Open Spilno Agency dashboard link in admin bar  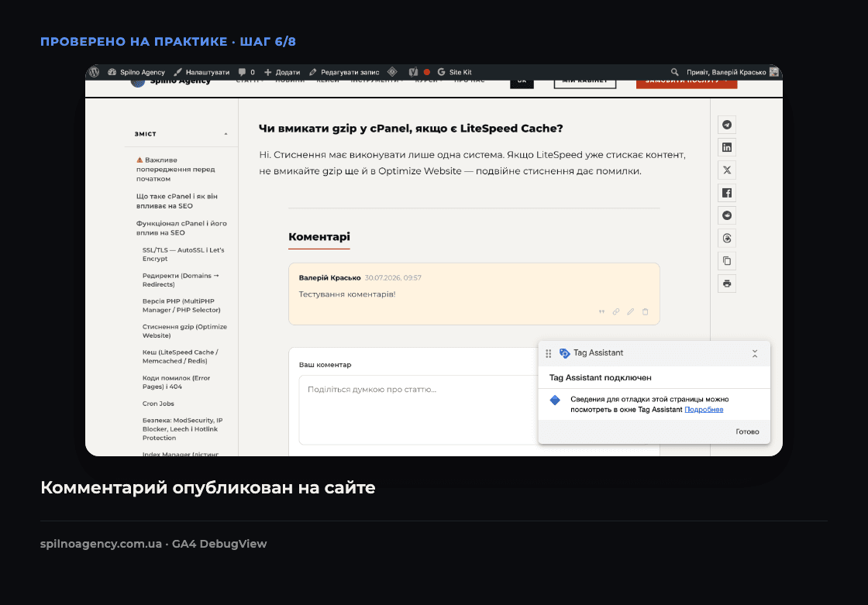(136, 72)
